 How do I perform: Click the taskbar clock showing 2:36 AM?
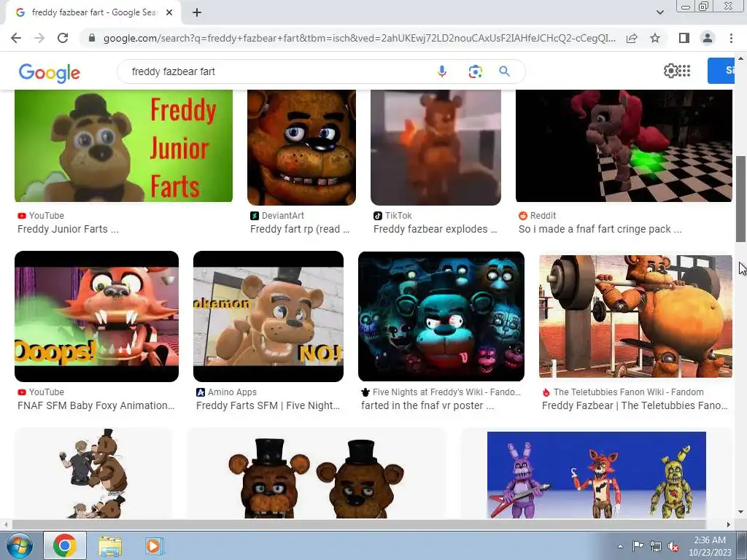(x=710, y=546)
